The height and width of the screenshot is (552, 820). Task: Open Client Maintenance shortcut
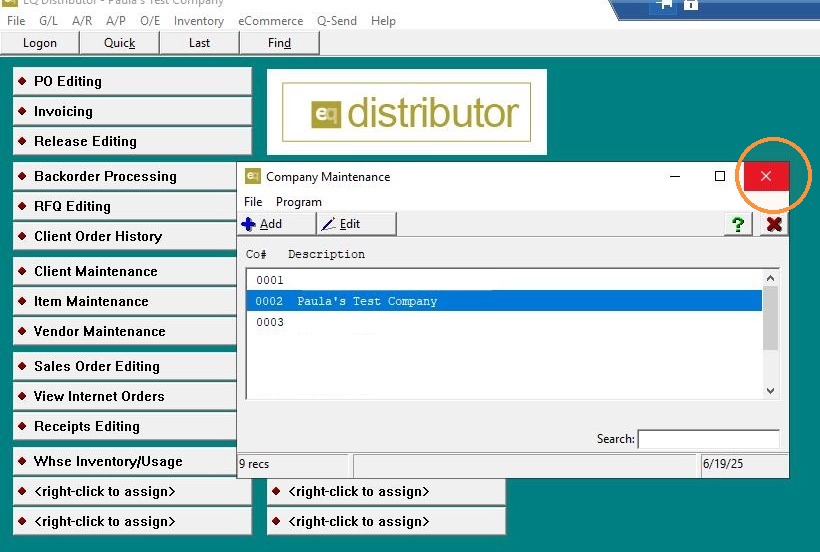pyautogui.click(x=124, y=271)
